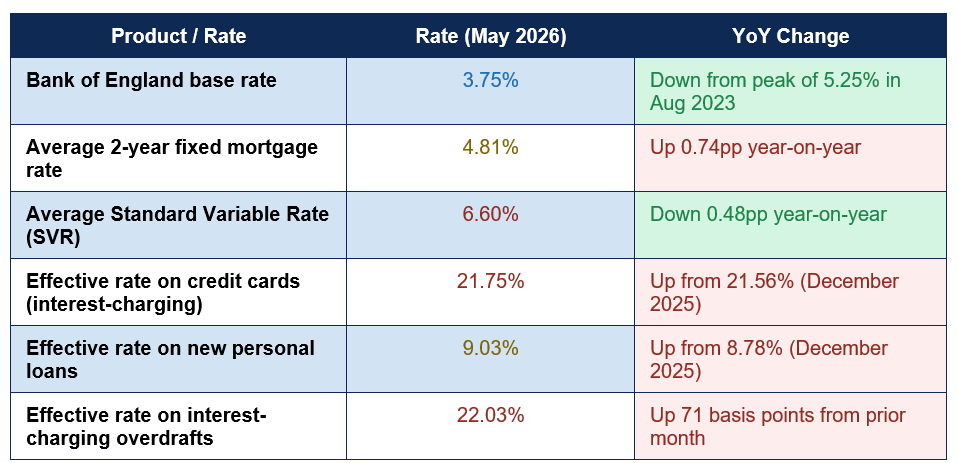The image size is (958, 463).
Task: Select the Bank of England base rate cell
Action: [178, 91]
